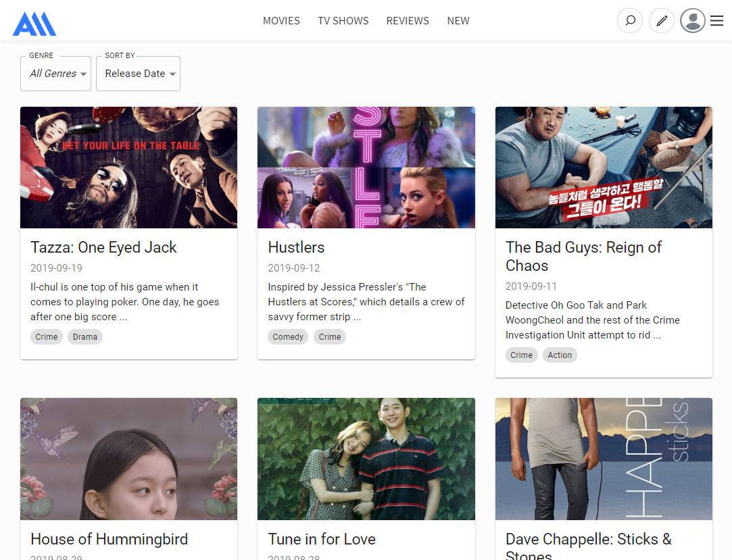Click the date 2019-09-19

pos(57,268)
